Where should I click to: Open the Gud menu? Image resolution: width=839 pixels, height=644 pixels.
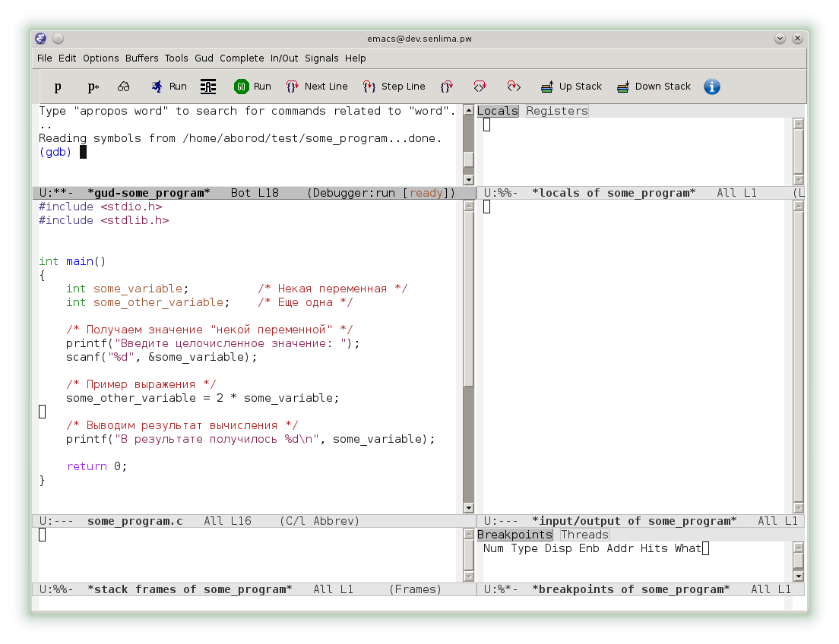(204, 58)
